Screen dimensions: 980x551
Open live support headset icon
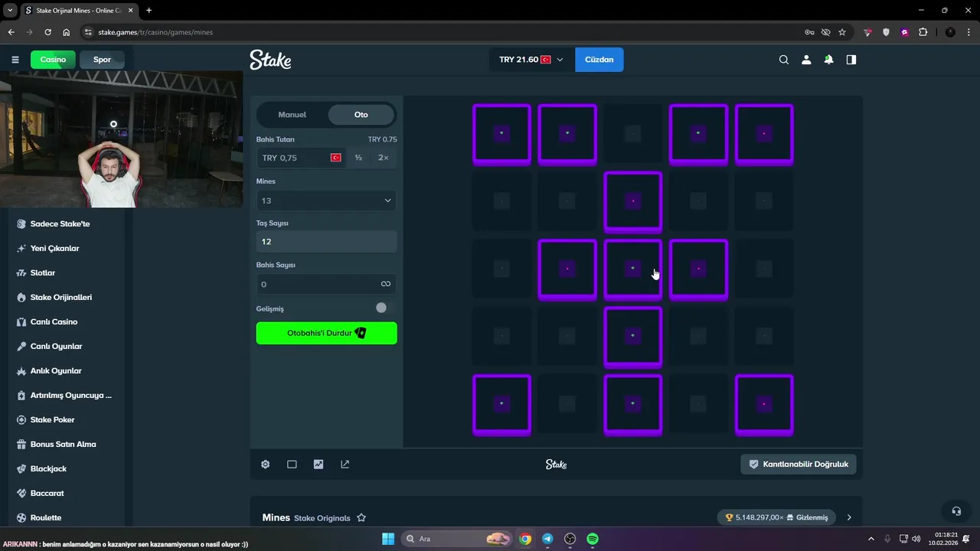956,511
